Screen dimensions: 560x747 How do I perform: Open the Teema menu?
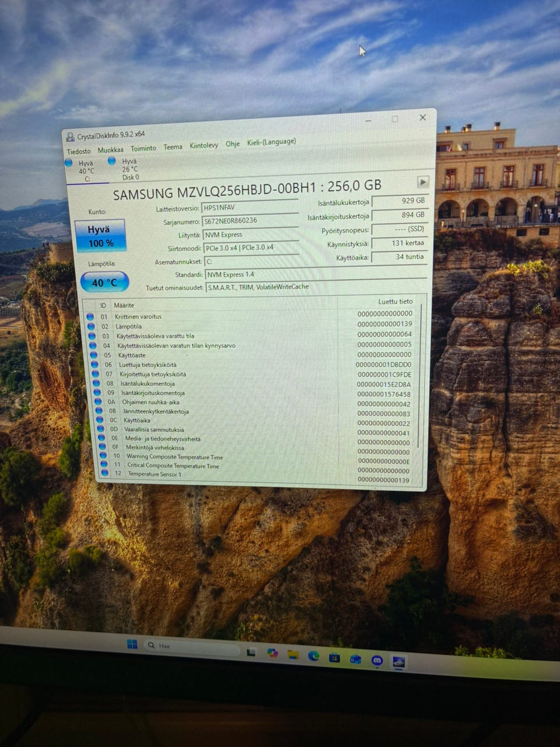[x=173, y=147]
